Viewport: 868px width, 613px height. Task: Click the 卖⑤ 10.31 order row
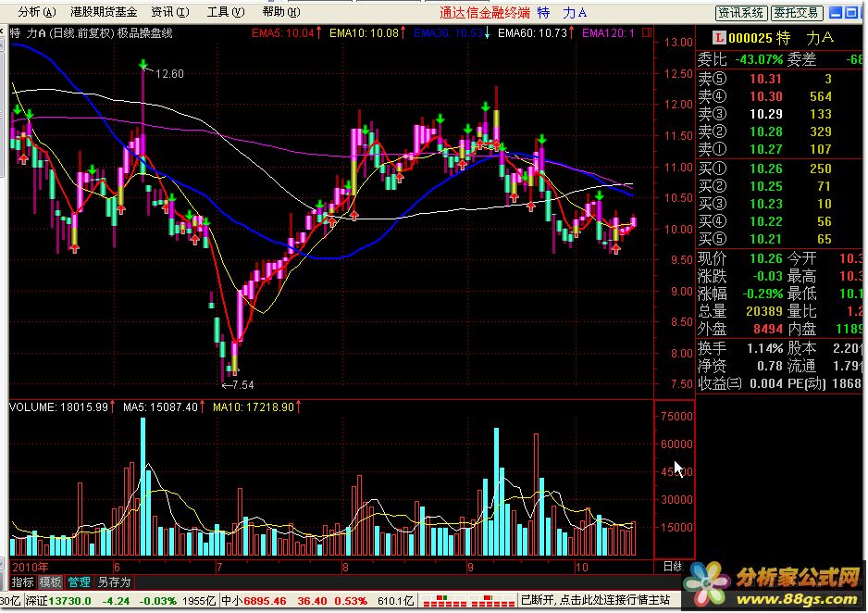coord(779,79)
